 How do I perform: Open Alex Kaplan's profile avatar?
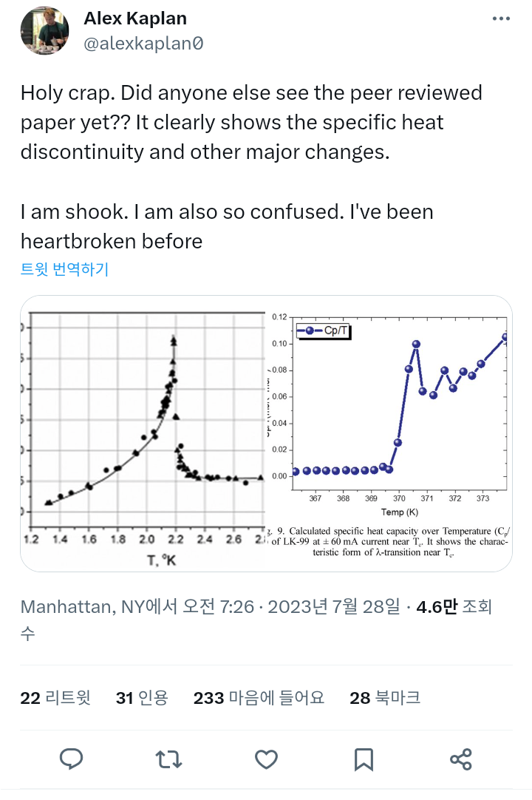(44, 31)
